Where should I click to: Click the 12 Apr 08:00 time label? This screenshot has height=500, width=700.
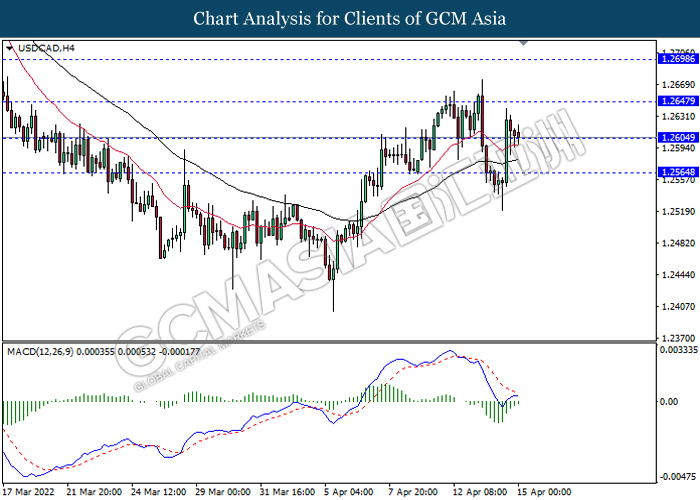point(480,492)
